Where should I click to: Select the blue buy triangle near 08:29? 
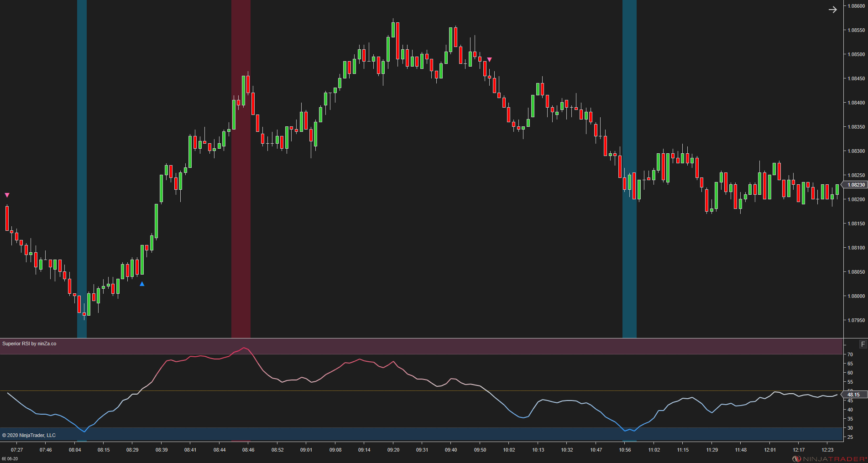(142, 284)
